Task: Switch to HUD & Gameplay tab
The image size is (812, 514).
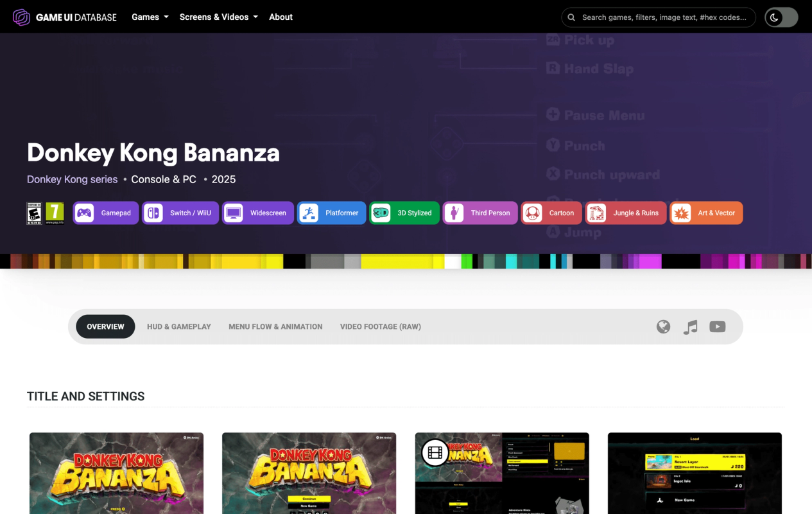Action: (179, 326)
